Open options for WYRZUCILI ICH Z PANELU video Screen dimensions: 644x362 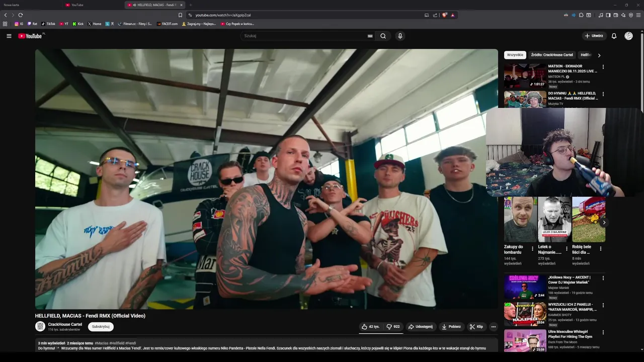(x=603, y=305)
